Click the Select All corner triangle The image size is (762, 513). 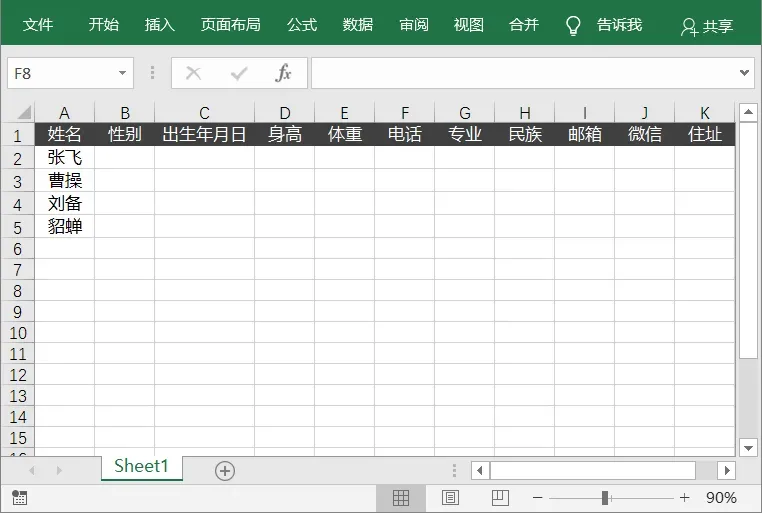pos(24,112)
